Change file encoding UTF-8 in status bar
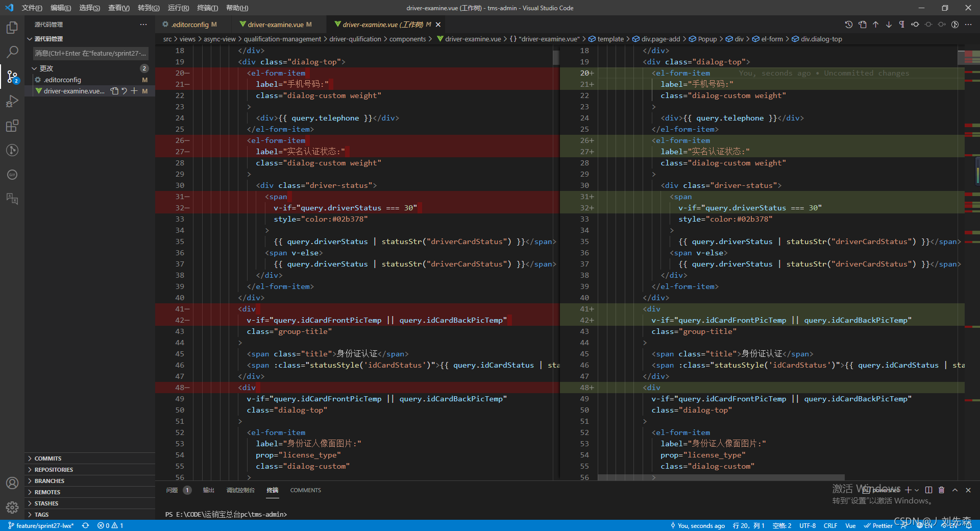 (807, 525)
